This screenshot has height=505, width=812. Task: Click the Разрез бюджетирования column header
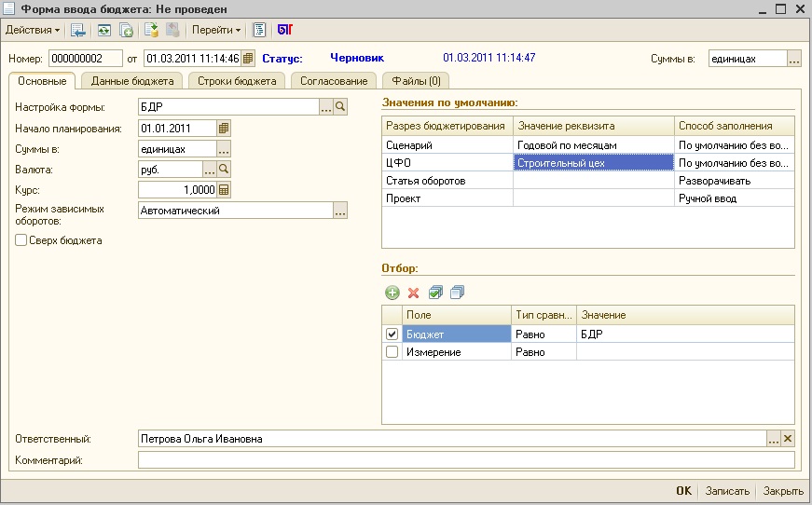(x=447, y=126)
